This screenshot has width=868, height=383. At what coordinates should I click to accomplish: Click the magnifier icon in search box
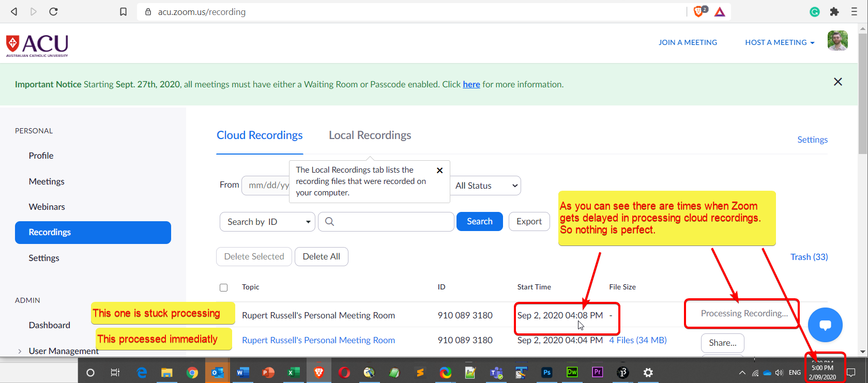[329, 221]
